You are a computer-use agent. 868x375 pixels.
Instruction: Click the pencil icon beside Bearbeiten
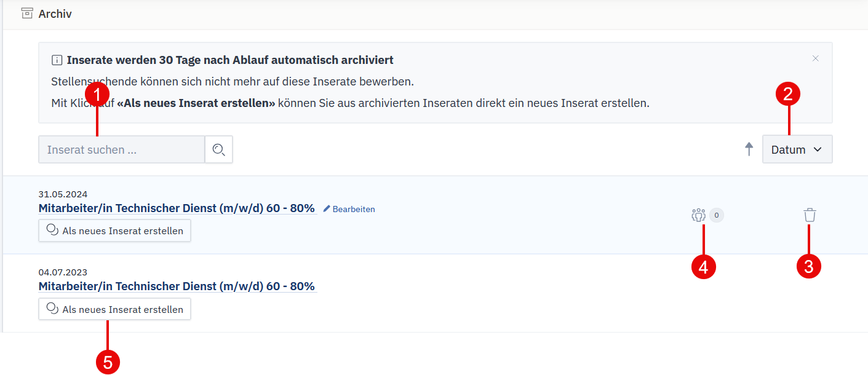(327, 209)
